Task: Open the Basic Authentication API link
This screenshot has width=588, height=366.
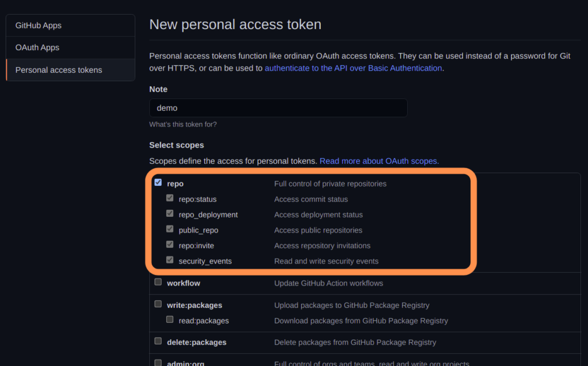Action: 353,68
